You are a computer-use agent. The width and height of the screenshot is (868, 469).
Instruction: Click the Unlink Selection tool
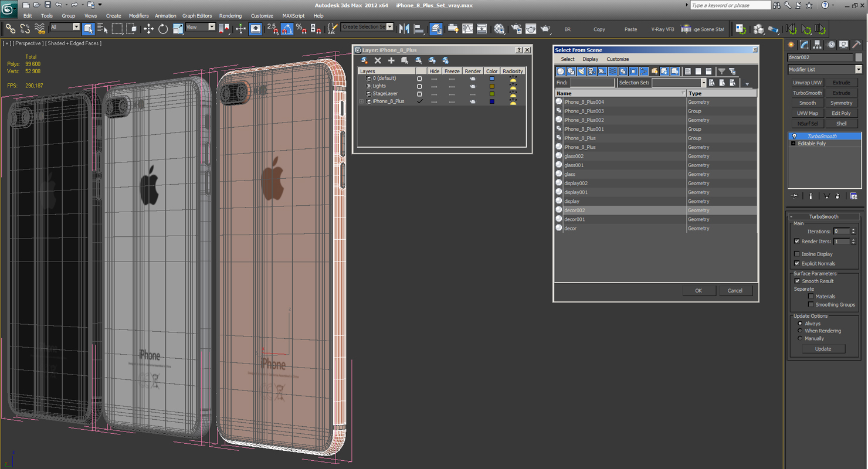pyautogui.click(x=25, y=28)
